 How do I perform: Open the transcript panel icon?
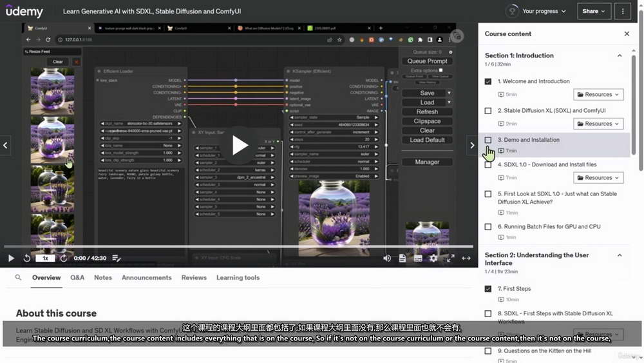(402, 258)
